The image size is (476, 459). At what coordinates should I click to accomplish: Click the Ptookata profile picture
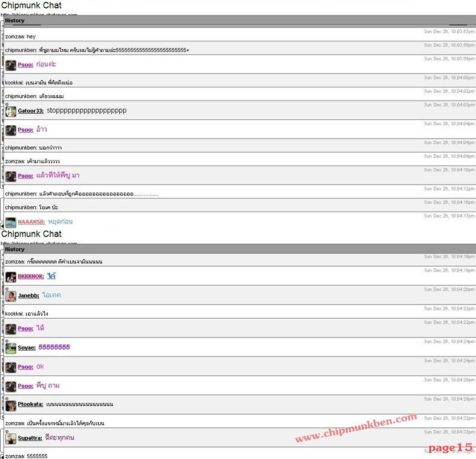11,406
